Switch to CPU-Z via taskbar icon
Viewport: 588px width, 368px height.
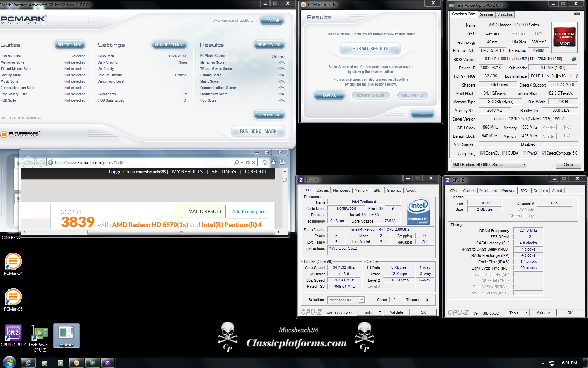coord(108,363)
